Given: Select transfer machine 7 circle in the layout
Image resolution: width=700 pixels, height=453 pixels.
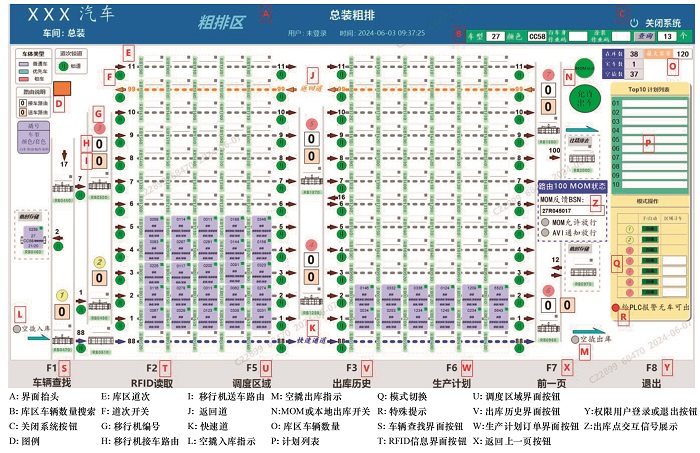Looking at the screenshot, I should coord(548,74).
